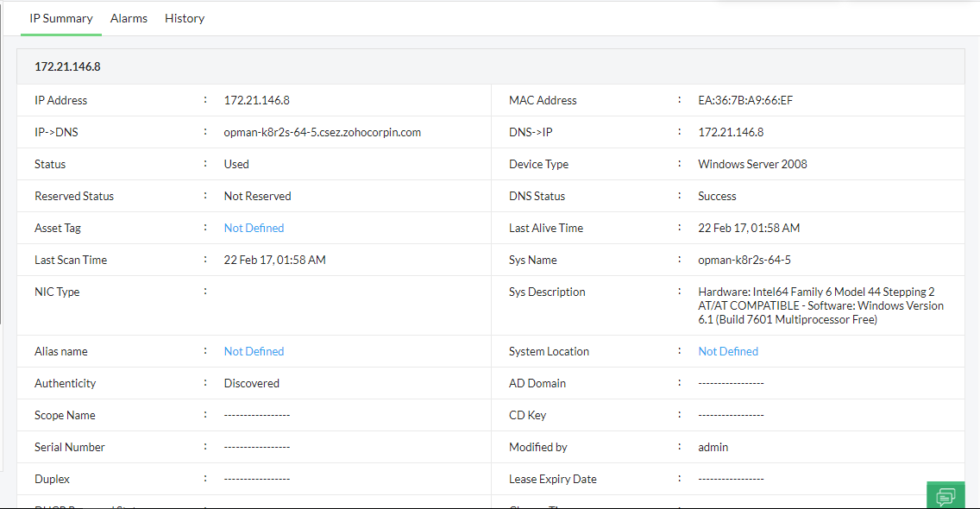Edit System Location by clicking Not Defined
980x509 pixels.
click(x=727, y=350)
